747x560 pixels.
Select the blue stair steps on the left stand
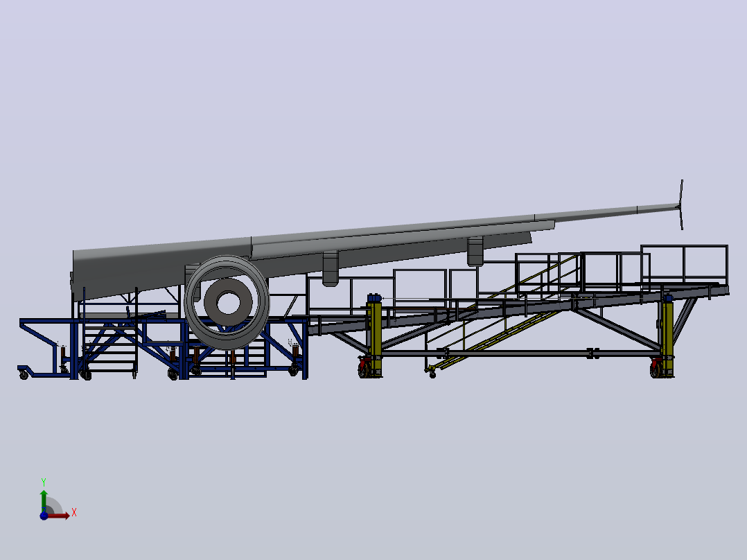click(x=111, y=348)
